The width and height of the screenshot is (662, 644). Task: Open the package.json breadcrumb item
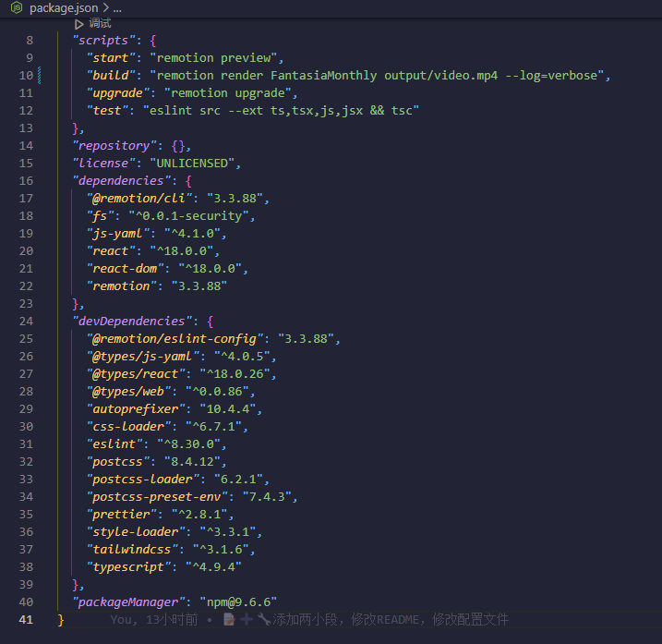coord(64,8)
